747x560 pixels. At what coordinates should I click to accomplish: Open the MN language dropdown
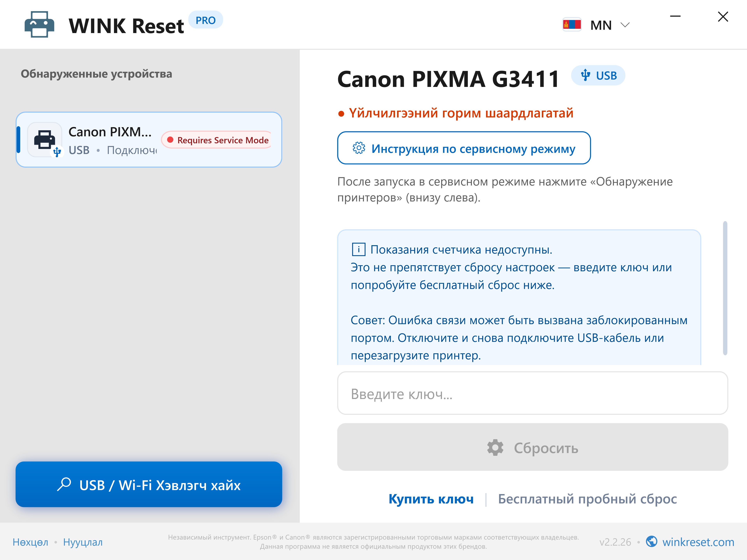597,25
